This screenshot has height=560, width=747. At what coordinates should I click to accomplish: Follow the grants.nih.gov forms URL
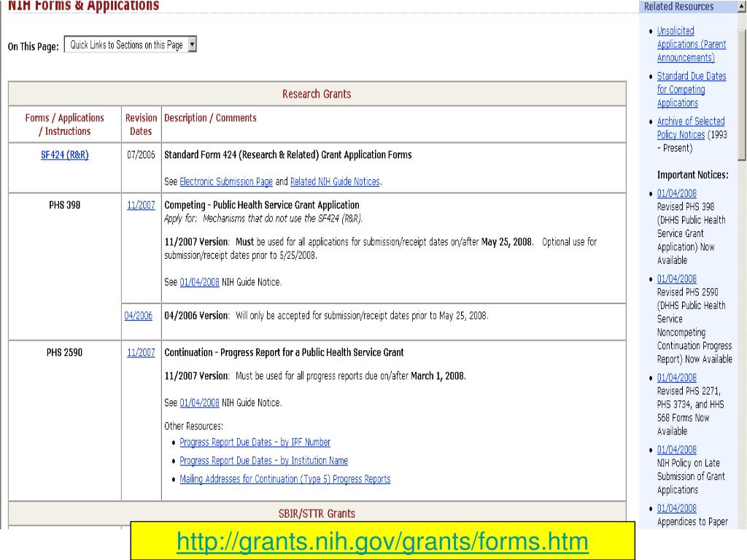382,542
